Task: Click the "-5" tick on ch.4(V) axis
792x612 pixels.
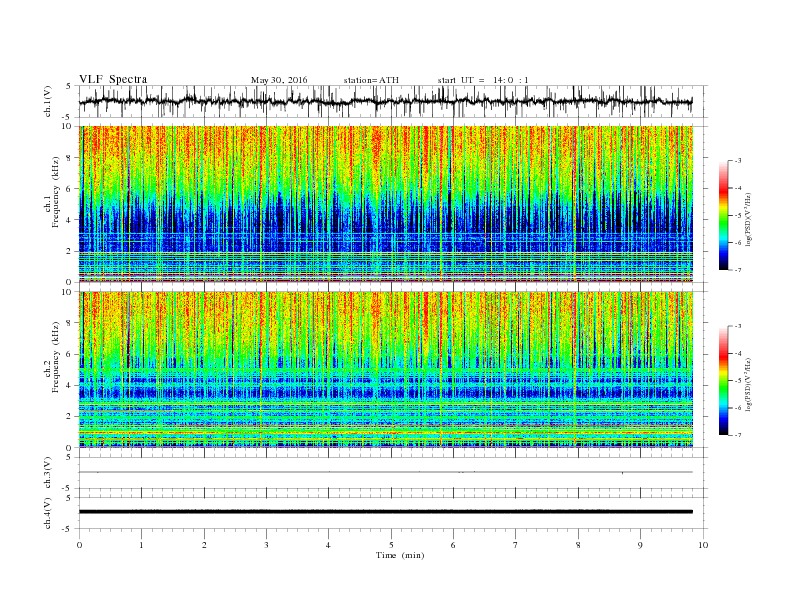Action: click(x=67, y=529)
